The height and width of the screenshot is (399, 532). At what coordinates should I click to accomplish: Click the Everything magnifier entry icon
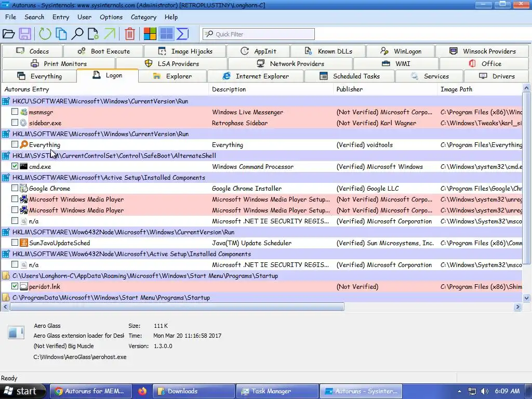24,144
